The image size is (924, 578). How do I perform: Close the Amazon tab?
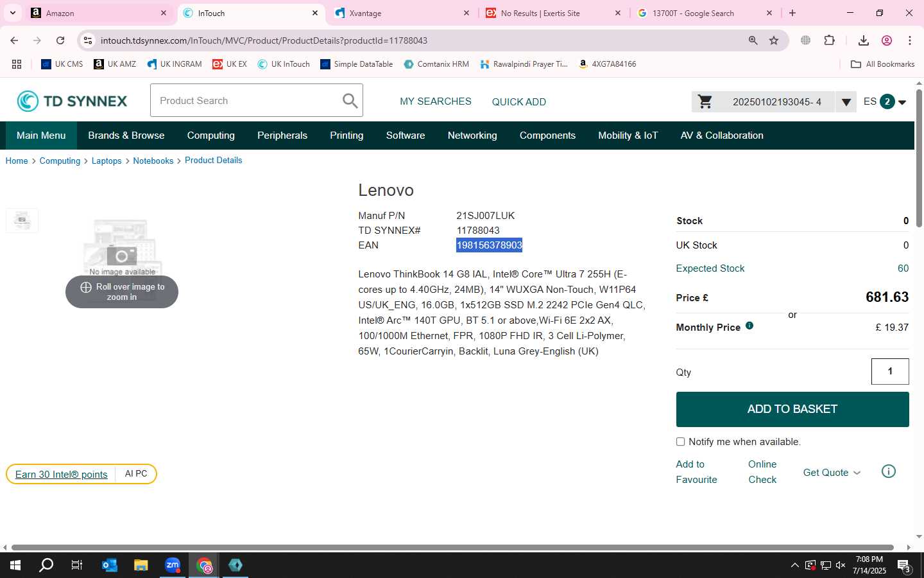(x=164, y=13)
